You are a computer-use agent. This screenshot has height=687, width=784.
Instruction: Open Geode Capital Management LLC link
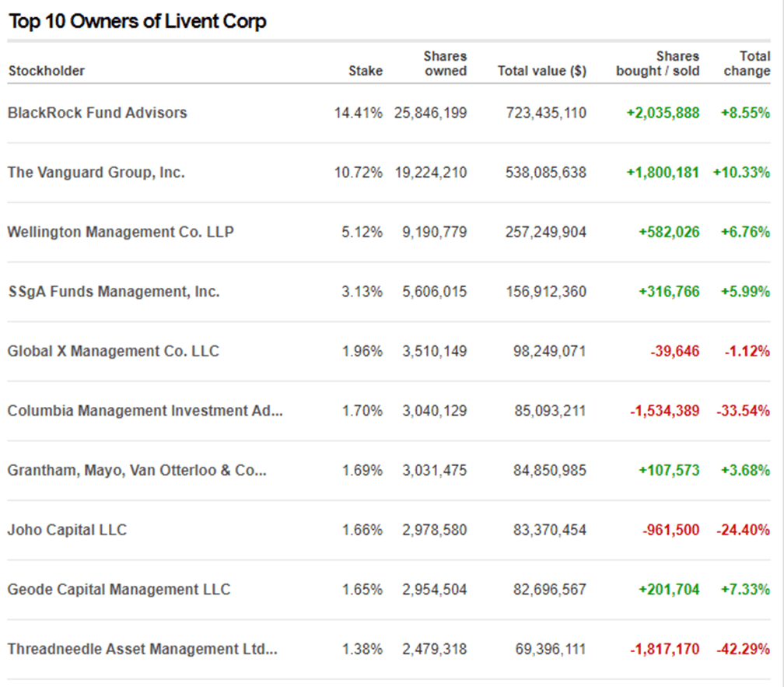pos(119,590)
